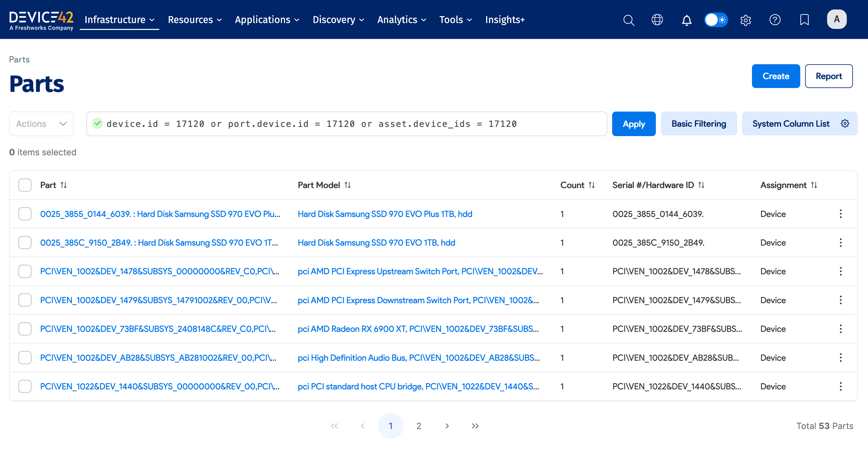The width and height of the screenshot is (868, 459).
Task: Open the Discovery menu dropdown
Action: [x=338, y=20]
